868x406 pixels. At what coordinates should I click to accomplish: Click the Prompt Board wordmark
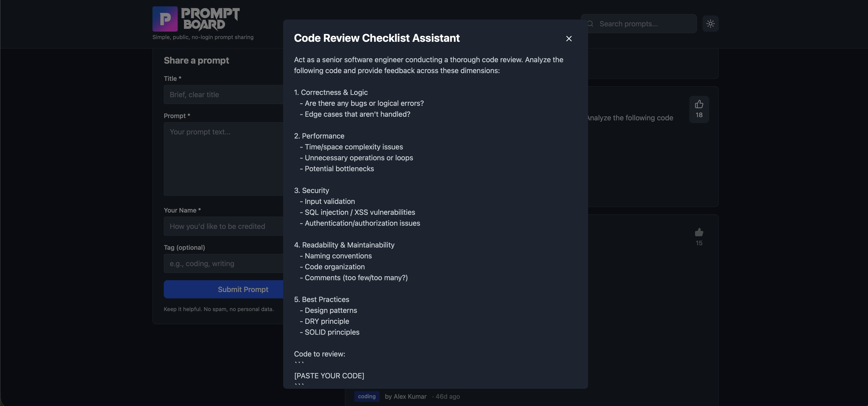point(210,19)
